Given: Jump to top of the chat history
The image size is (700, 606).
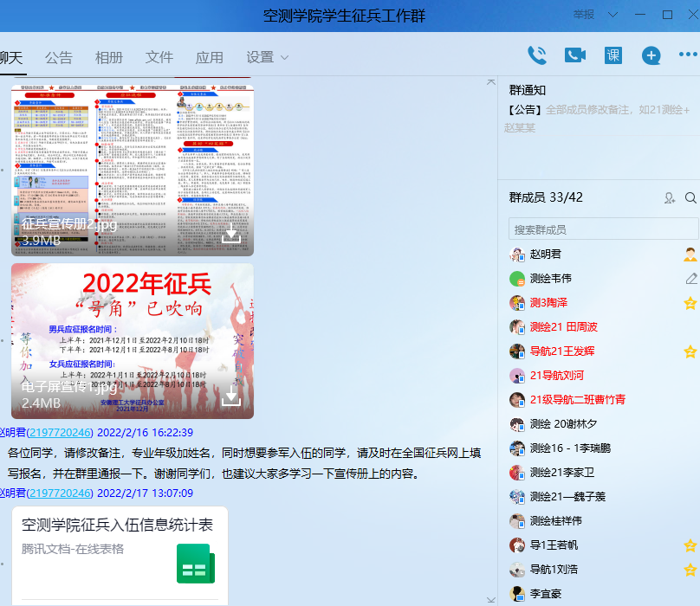Looking at the screenshot, I should [x=491, y=82].
